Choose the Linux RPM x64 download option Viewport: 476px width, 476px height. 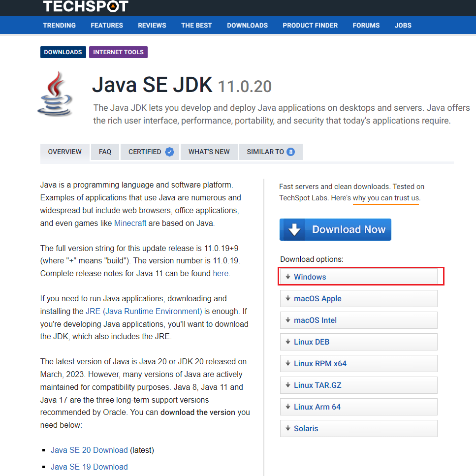[x=358, y=363]
